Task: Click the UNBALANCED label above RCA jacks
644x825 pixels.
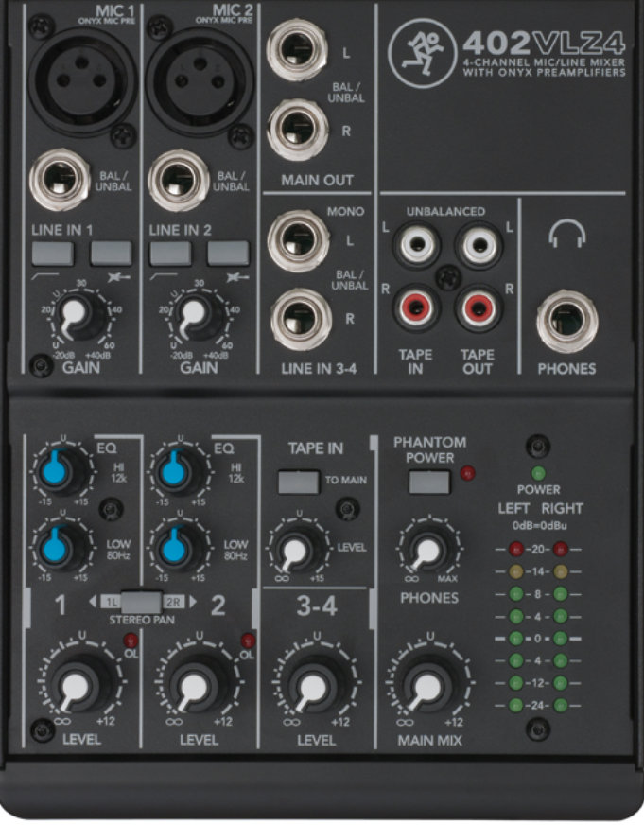Action: pyautogui.click(x=445, y=211)
